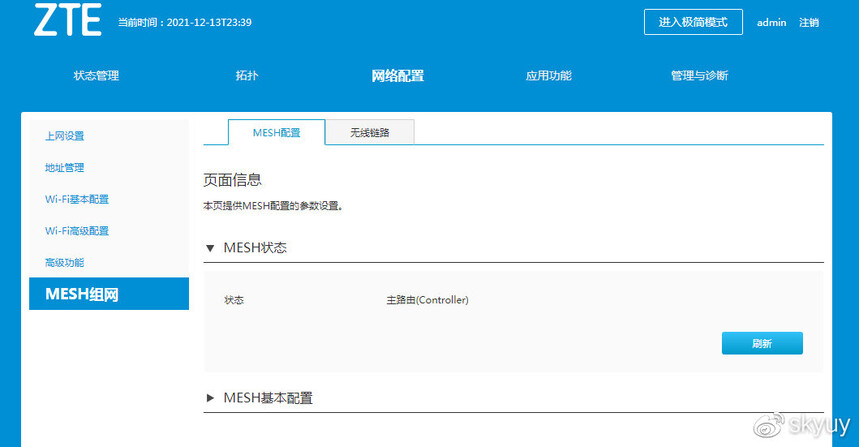Click the 页面信息 heading
This screenshot has height=447, width=859.
point(232,180)
